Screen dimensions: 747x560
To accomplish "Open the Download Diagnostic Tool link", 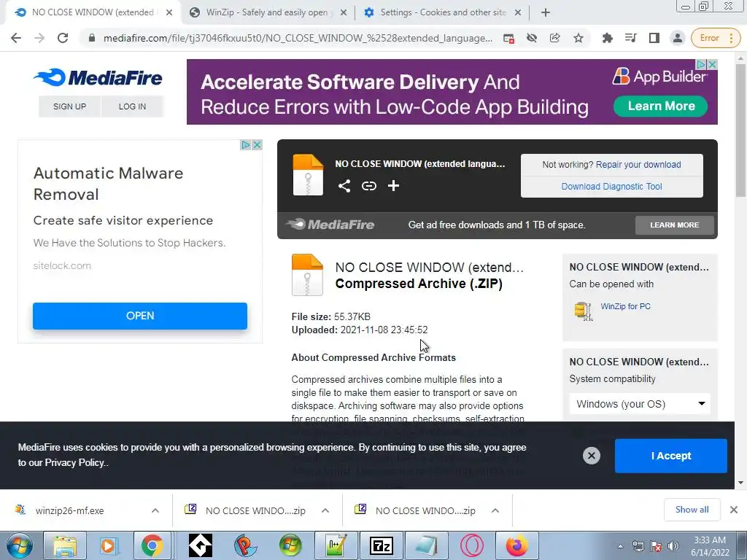I will coord(612,187).
